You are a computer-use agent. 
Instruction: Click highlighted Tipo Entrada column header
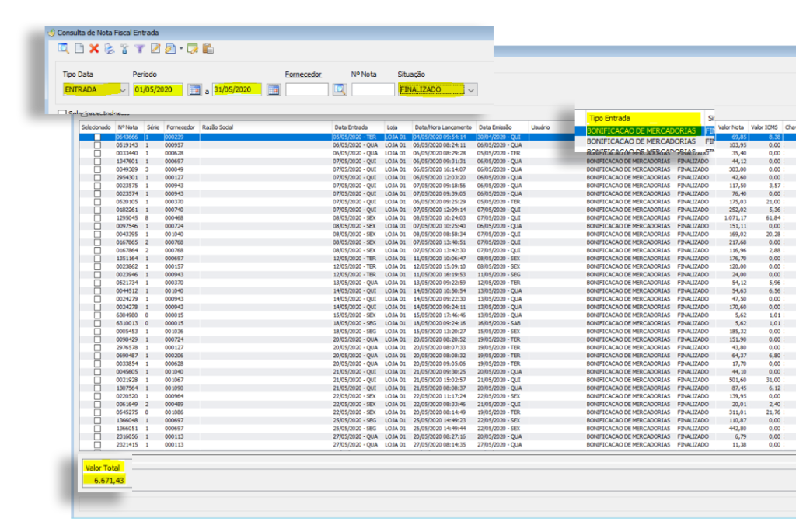click(644, 118)
